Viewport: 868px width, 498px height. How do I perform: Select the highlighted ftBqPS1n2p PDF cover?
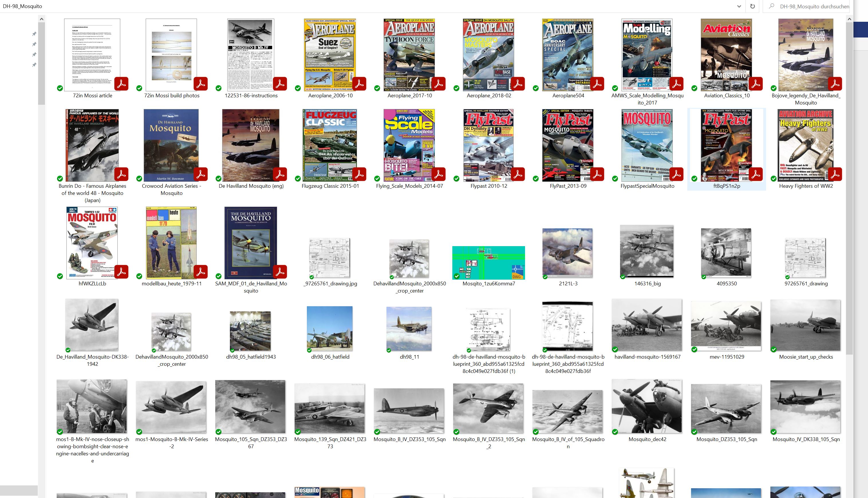pos(726,145)
